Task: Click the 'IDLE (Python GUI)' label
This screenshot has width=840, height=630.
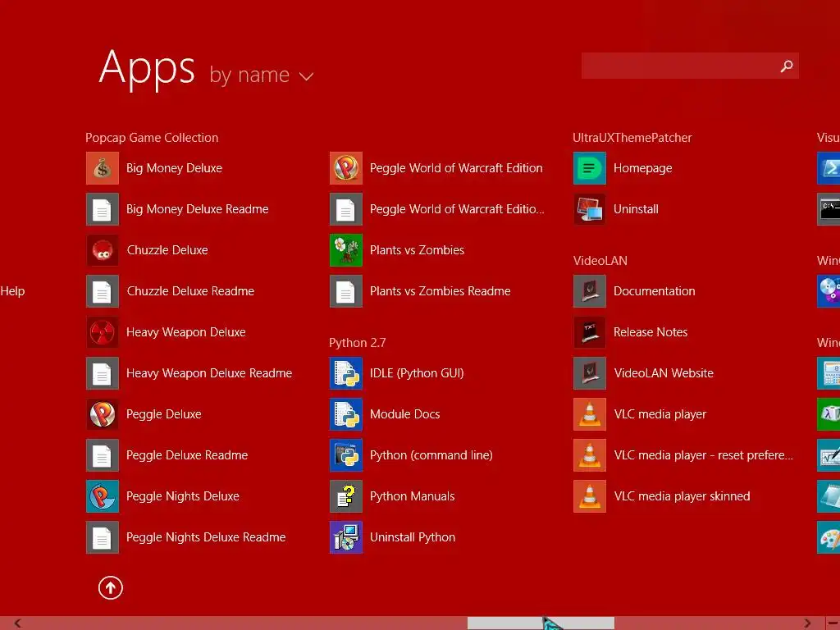Action: click(417, 373)
